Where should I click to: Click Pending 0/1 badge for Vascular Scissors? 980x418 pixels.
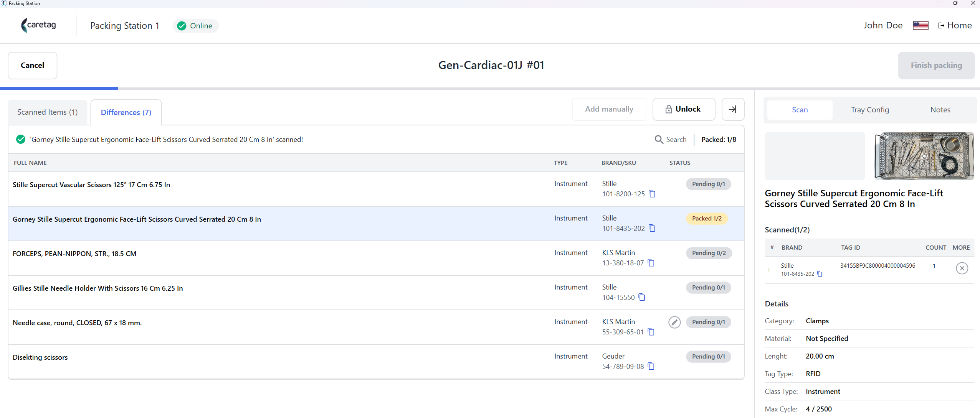pos(708,184)
